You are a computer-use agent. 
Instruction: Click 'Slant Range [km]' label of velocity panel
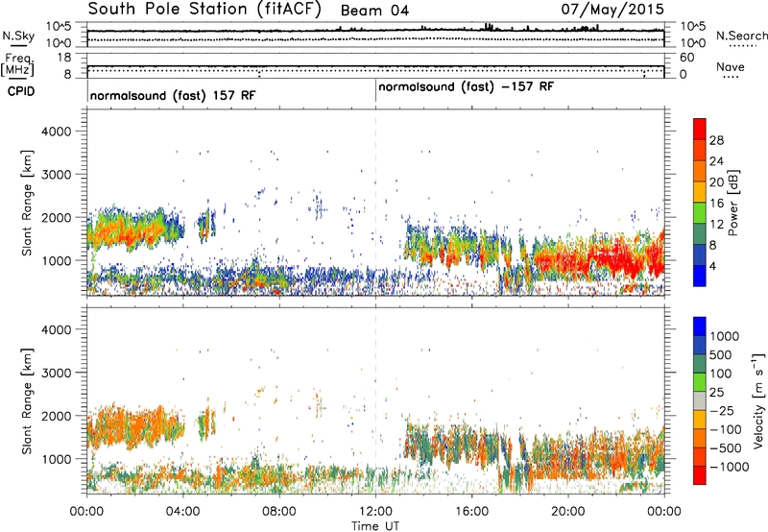pos(27,400)
